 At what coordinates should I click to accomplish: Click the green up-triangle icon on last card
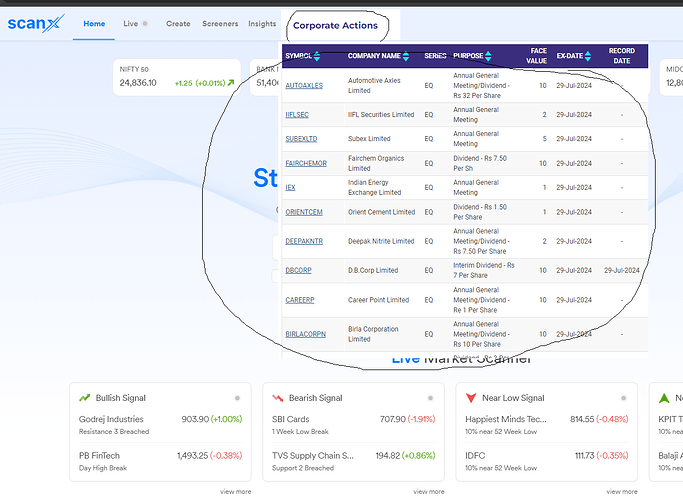tap(664, 398)
